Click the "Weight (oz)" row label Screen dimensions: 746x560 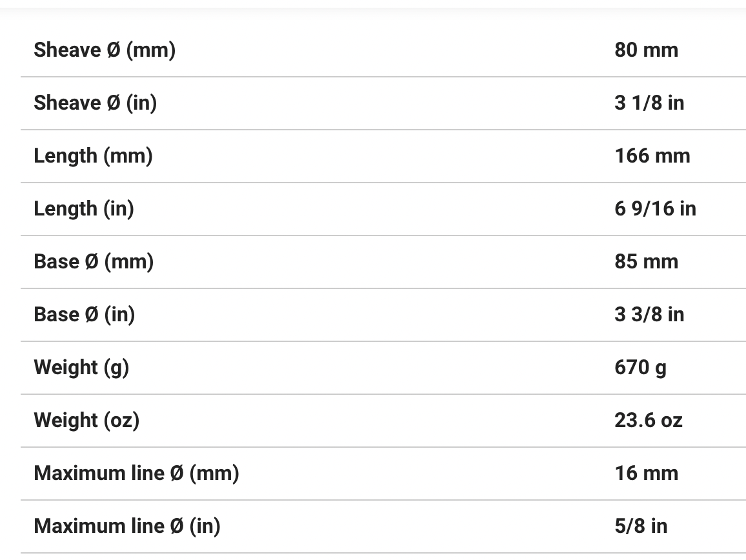86,420
